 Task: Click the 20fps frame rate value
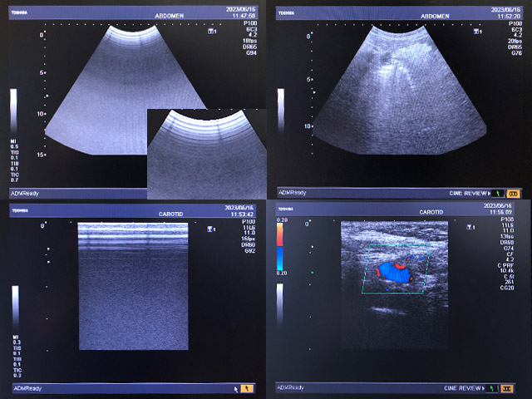coord(515,41)
